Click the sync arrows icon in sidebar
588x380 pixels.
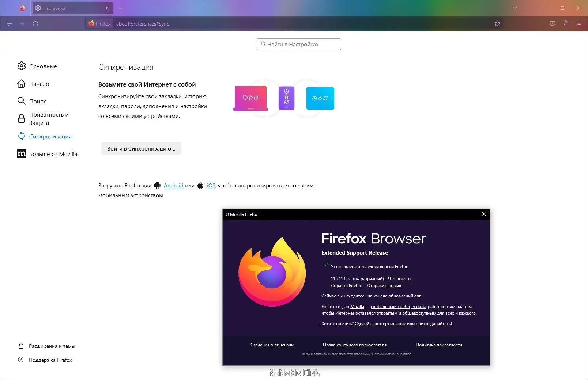(x=22, y=136)
